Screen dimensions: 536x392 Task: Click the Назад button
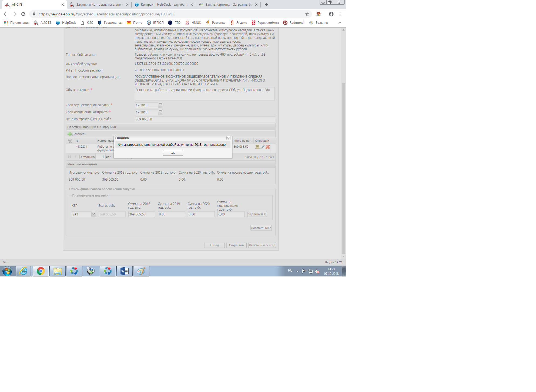215,245
